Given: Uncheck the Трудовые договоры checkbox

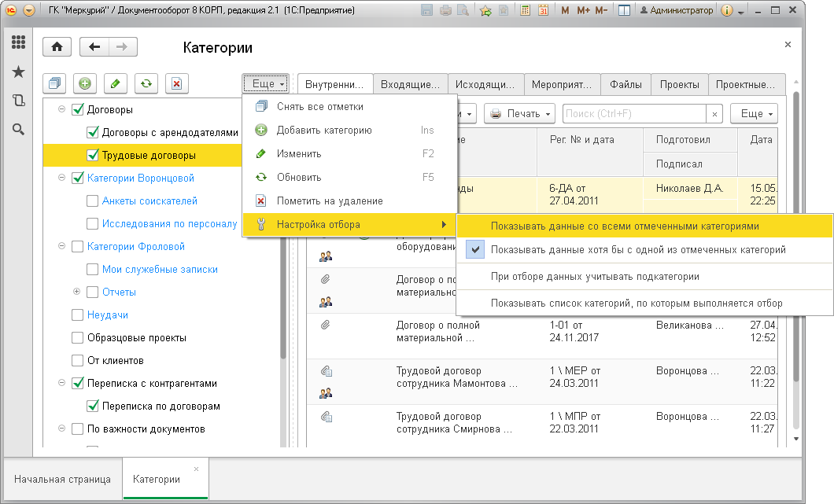Looking at the screenshot, I should pos(93,155).
